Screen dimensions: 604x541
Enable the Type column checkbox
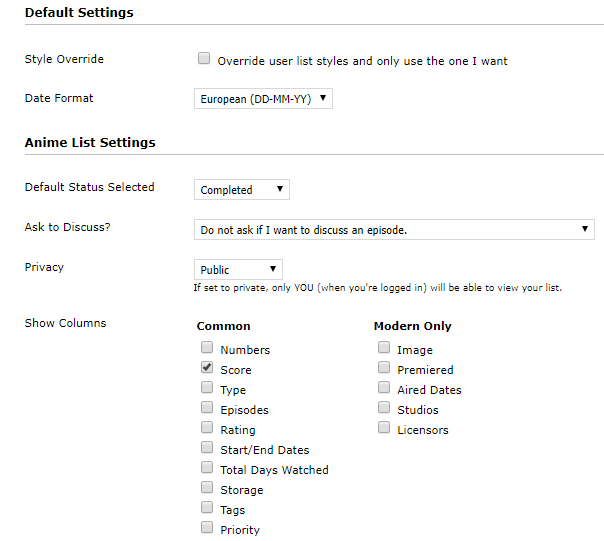point(207,388)
